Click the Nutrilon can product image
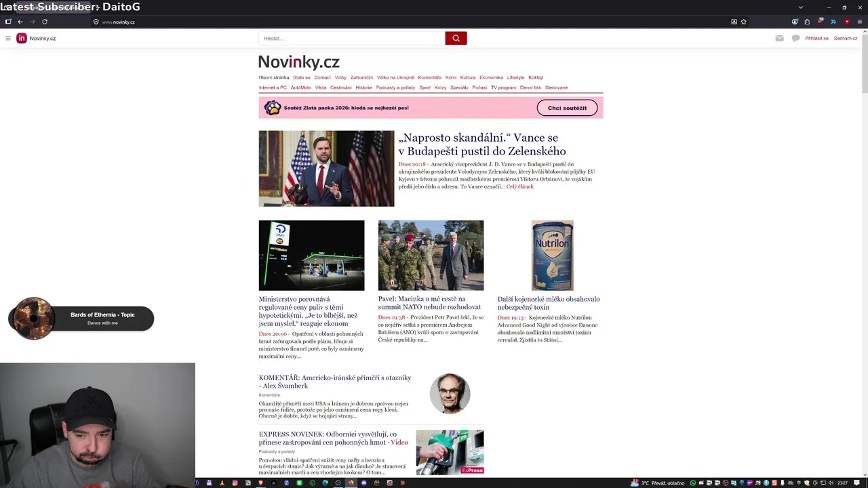The image size is (868, 488). tap(552, 255)
